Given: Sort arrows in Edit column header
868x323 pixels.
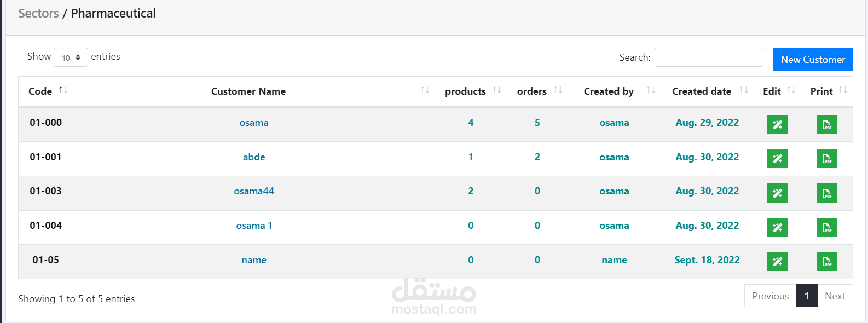Looking at the screenshot, I should (791, 90).
